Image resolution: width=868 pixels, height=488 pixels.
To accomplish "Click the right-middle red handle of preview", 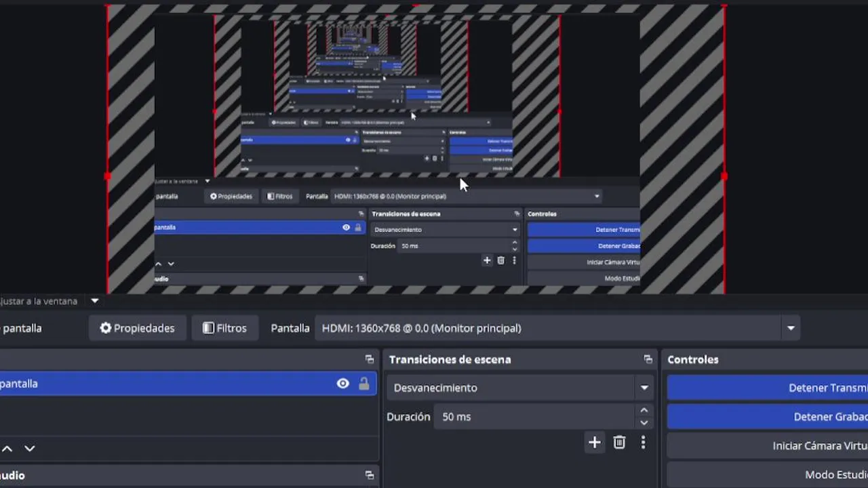I will 724,176.
